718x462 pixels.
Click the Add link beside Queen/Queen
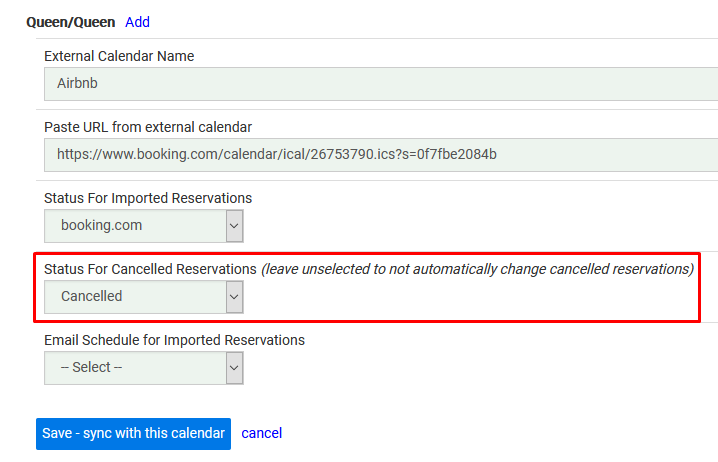[x=137, y=22]
